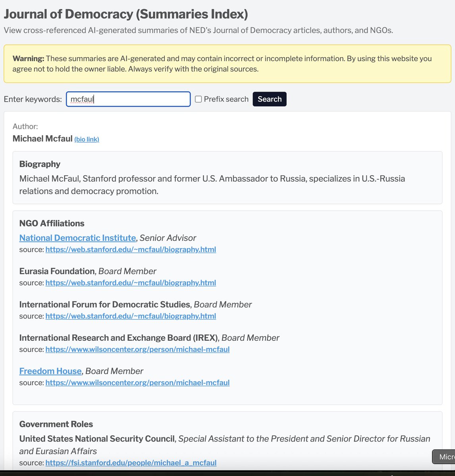Click the Eurasia Foundation affiliation name
Screen dimensions: 455x476
57,271
